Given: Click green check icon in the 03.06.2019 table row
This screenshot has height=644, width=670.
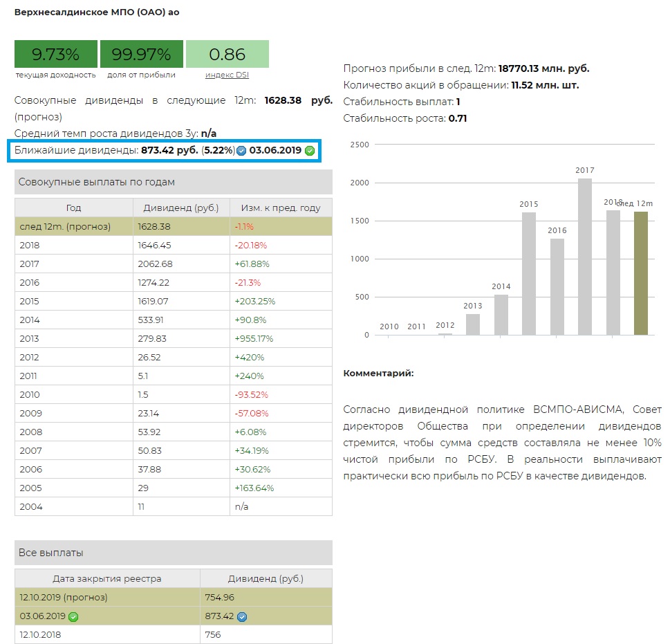Looking at the screenshot, I should point(73,616).
